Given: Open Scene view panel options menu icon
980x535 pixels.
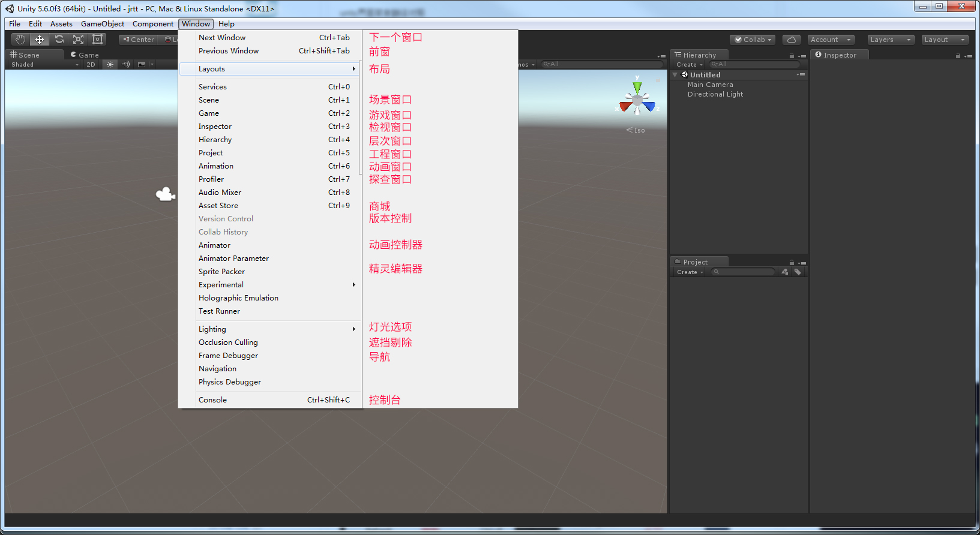Looking at the screenshot, I should pos(661,56).
